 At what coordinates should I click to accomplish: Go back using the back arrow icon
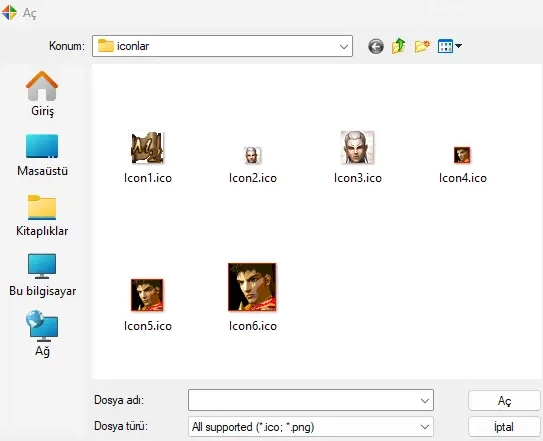pos(376,46)
